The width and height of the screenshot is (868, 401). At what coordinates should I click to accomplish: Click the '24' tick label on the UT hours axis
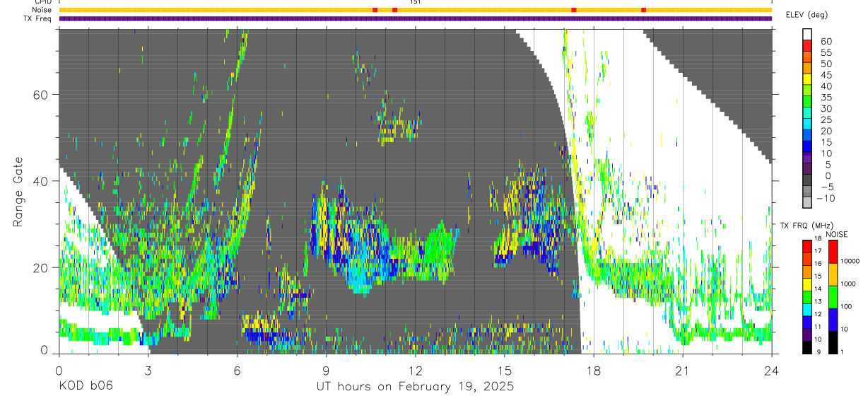(771, 371)
